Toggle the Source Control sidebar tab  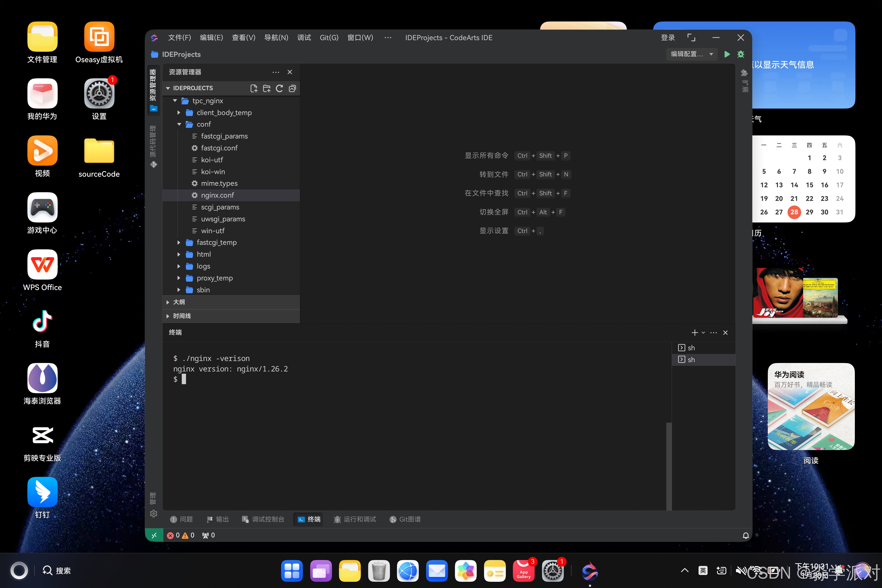tap(154, 146)
